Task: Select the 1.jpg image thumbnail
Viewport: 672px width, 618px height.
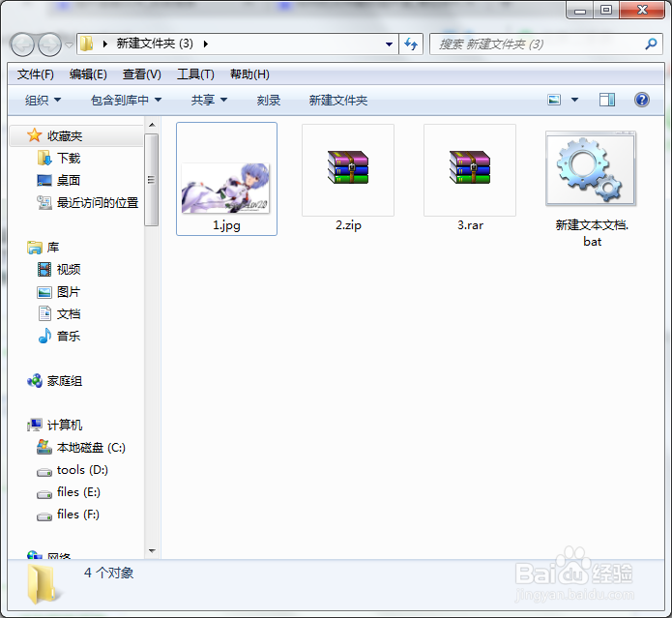Action: (x=226, y=189)
